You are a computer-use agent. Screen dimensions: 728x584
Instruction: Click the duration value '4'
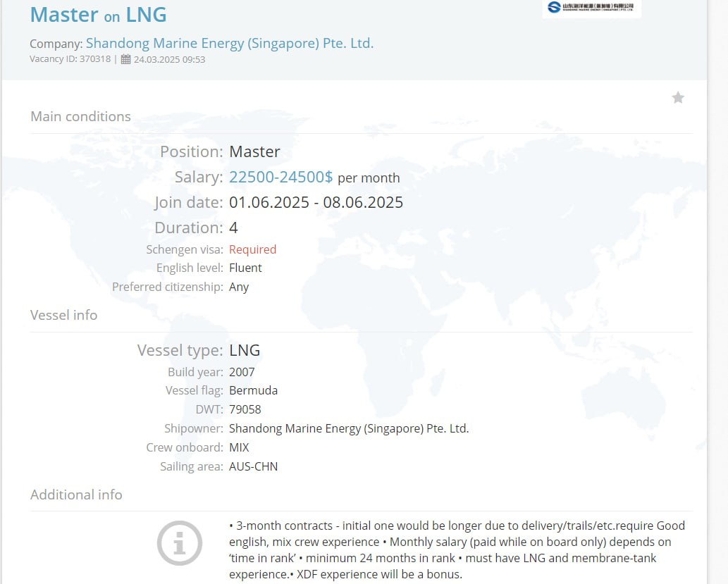[233, 228]
